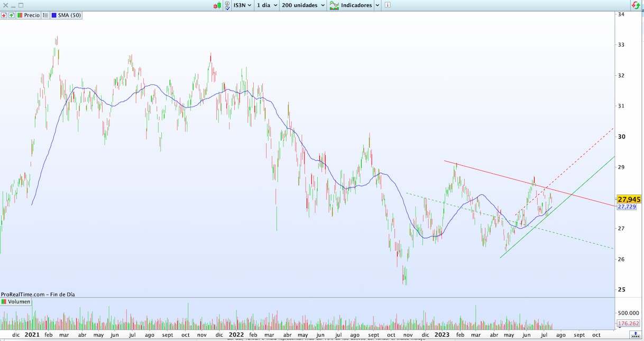Click the SMA (50) indicator label
644x341 pixels.
(x=69, y=15)
